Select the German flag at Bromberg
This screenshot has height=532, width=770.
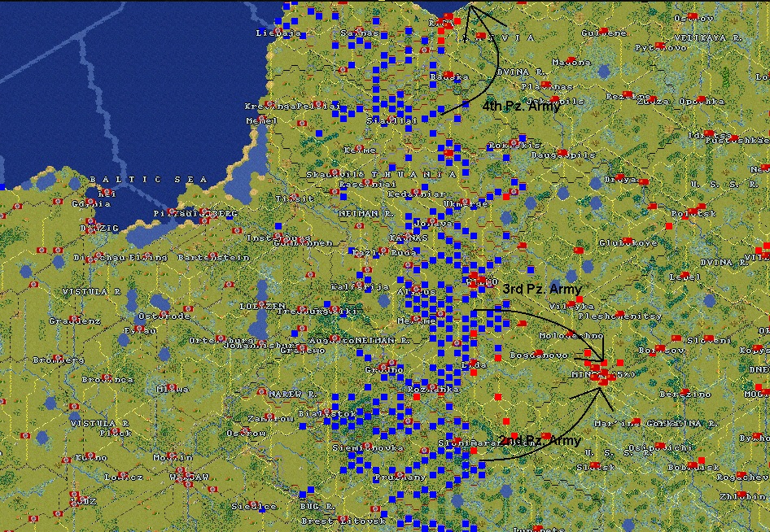coord(58,358)
